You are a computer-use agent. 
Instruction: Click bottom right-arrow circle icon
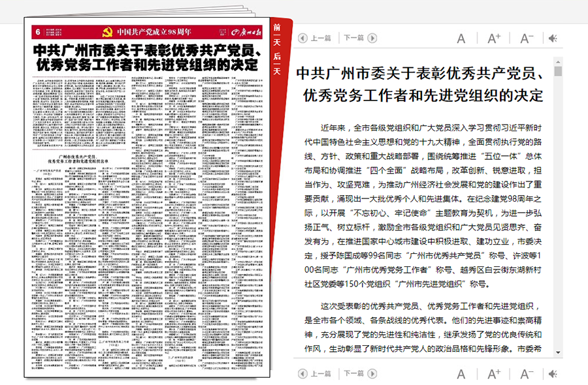pyautogui.click(x=372, y=374)
